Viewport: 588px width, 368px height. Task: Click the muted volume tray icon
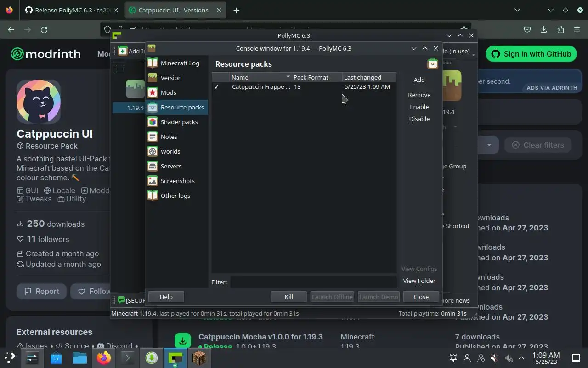coord(494,357)
